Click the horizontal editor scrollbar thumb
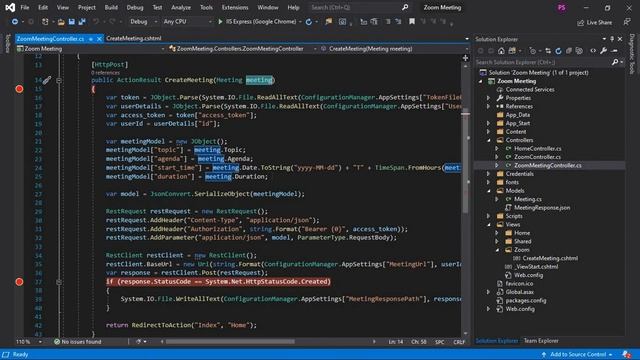Image resolution: width=640 pixels, height=360 pixels. click(230, 342)
